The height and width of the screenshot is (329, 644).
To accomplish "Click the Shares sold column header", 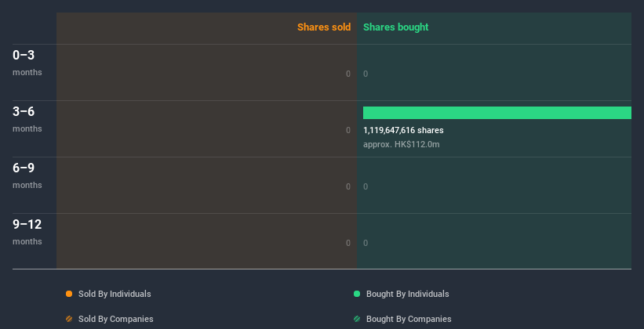I will pos(324,27).
